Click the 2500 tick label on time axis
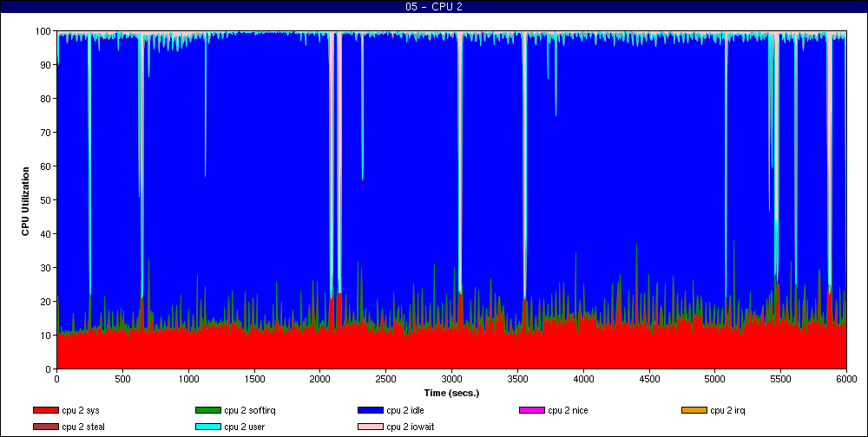Image resolution: width=868 pixels, height=437 pixels. click(x=386, y=380)
